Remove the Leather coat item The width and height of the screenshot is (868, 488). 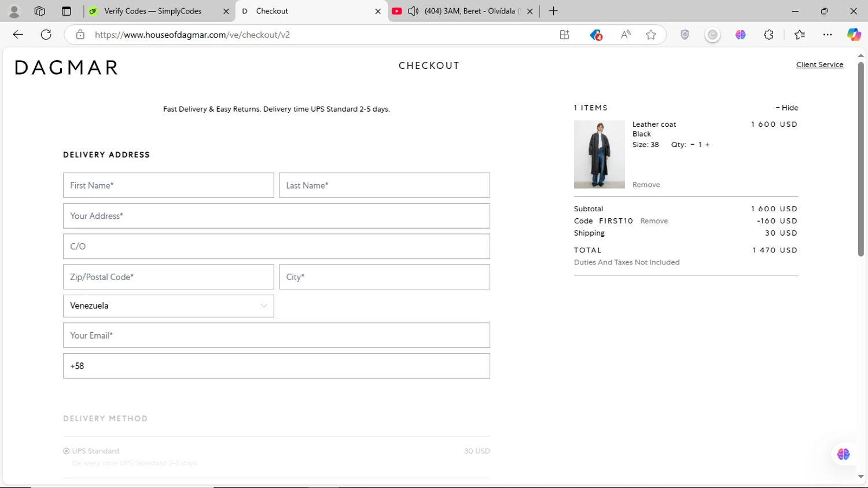[646, 185]
